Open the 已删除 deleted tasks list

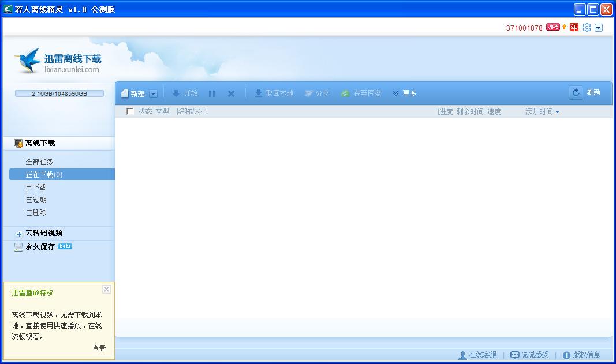[36, 212]
